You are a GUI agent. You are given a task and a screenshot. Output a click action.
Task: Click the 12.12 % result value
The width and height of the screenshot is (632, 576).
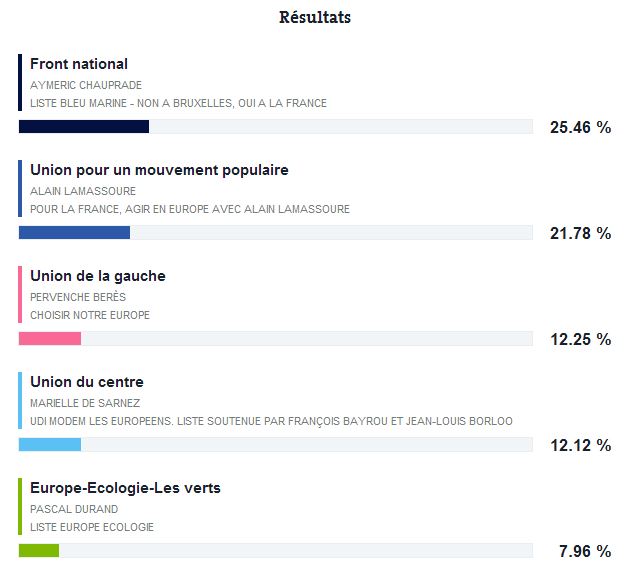(x=580, y=445)
